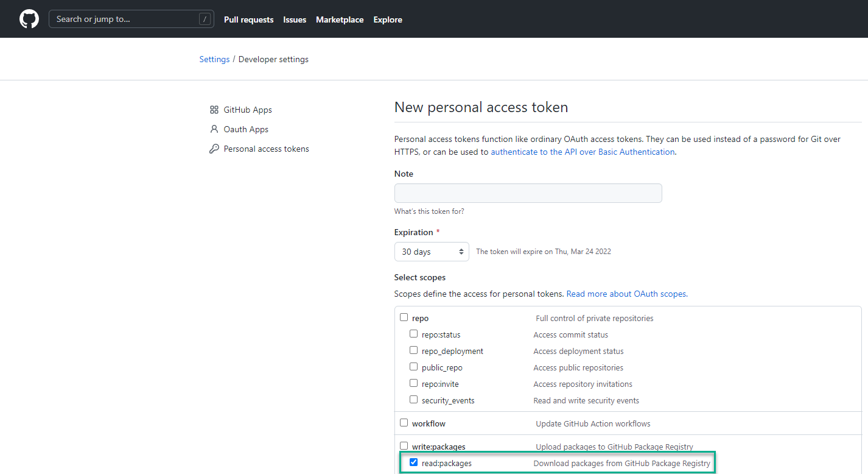868x474 pixels.
Task: Click the token expiry date text
Action: pyautogui.click(x=544, y=252)
